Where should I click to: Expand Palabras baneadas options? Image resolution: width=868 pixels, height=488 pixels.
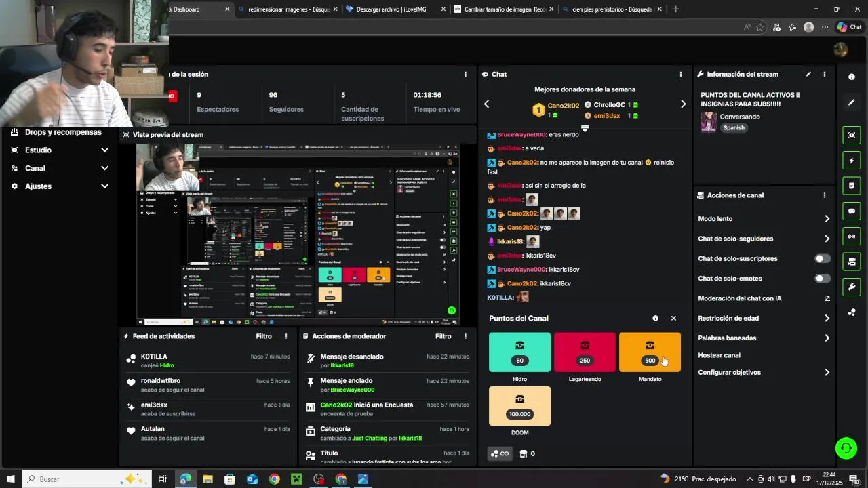[827, 338]
